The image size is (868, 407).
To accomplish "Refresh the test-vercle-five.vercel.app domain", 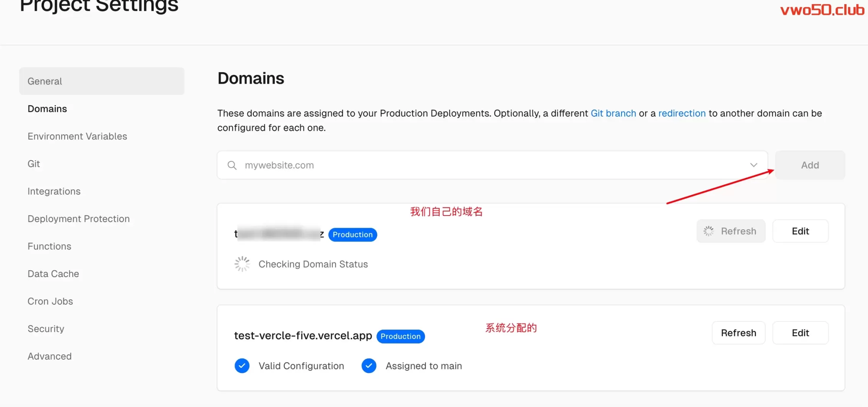I will click(738, 333).
